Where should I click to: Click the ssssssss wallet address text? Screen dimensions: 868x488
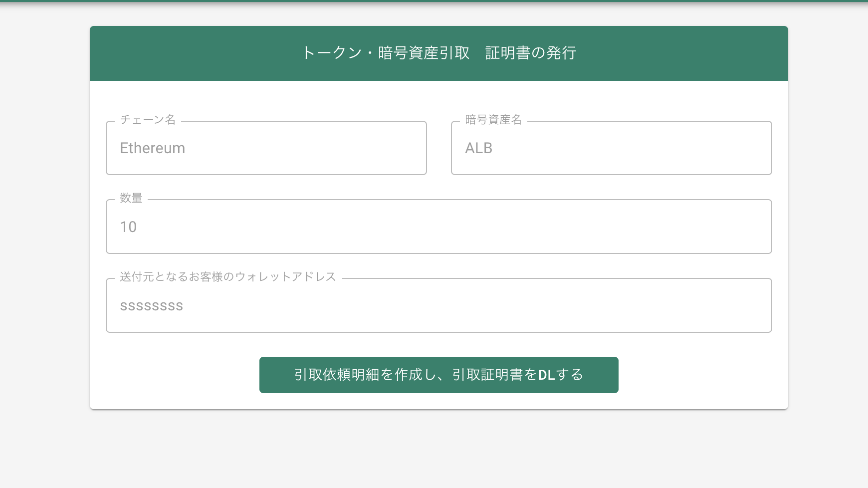[x=151, y=305]
